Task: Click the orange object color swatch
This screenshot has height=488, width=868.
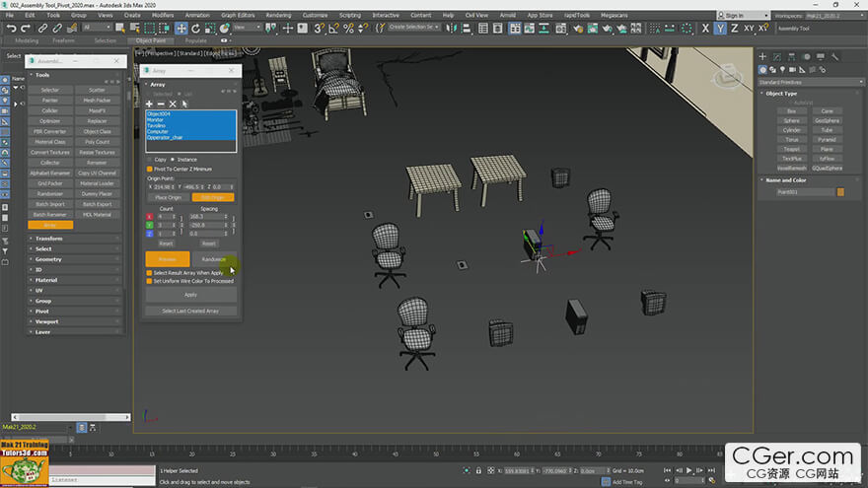Action: point(840,192)
